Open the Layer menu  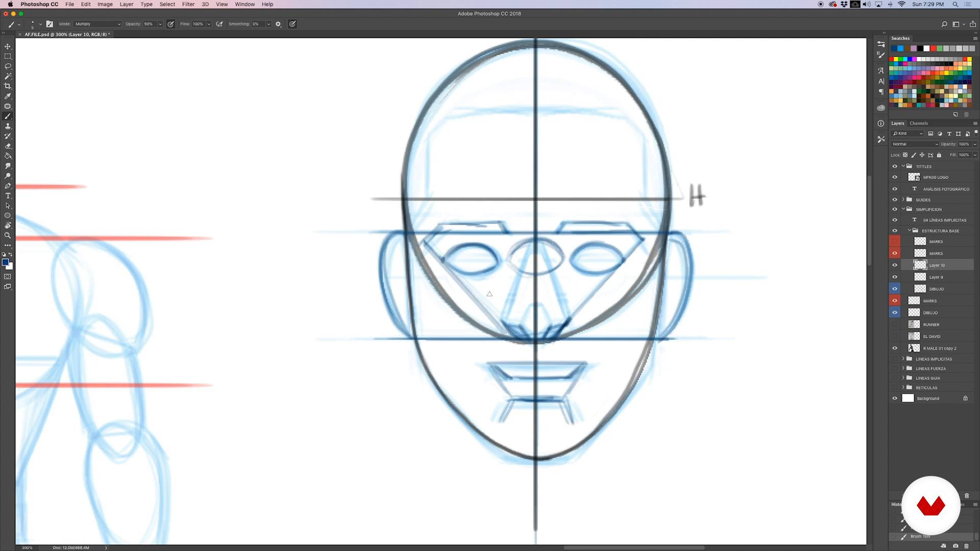(126, 4)
